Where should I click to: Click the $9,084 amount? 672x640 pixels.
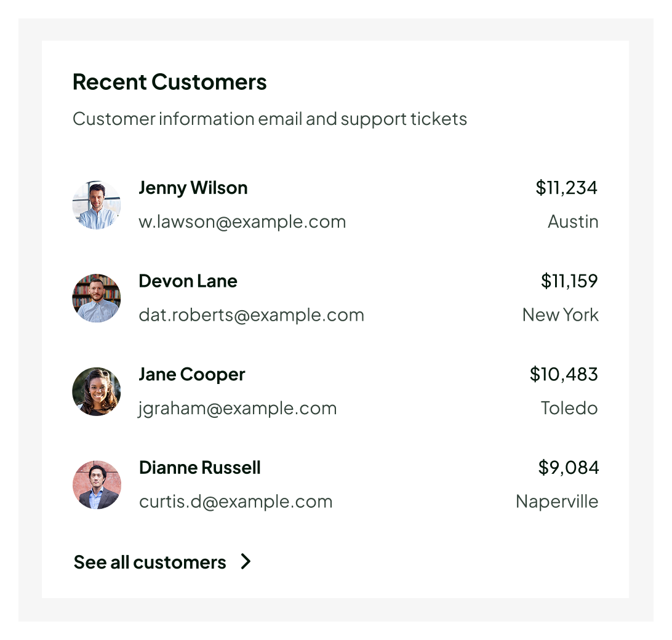[568, 468]
